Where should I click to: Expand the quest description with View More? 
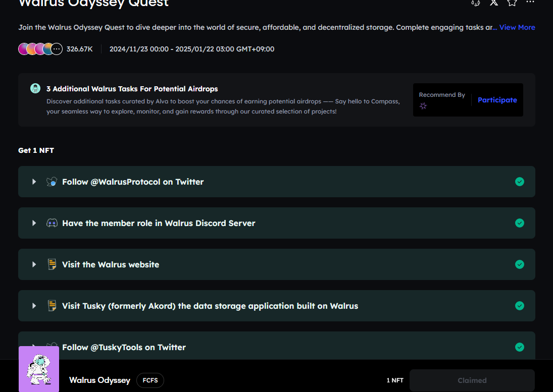517,27
